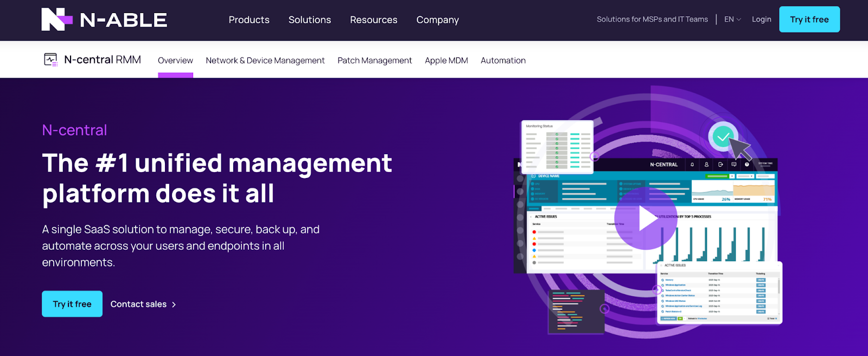This screenshot has height=356, width=868.
Task: Click the green checkmark circle icon
Action: (x=723, y=137)
